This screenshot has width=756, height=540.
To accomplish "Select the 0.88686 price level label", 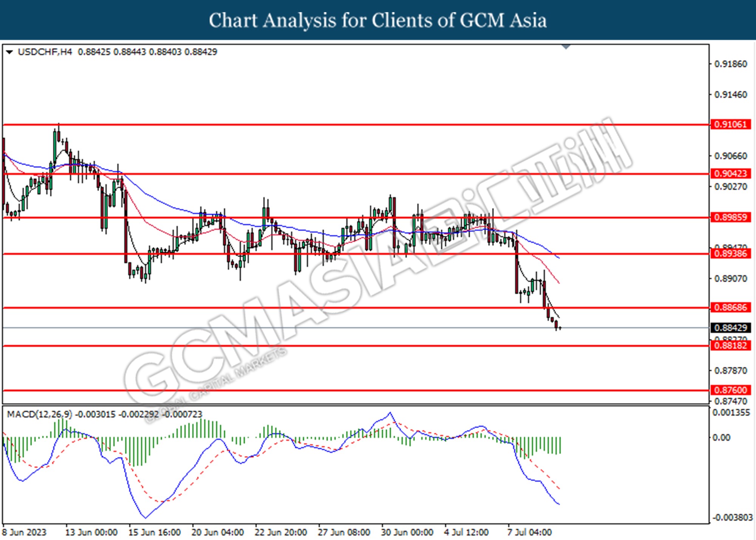I will point(731,307).
